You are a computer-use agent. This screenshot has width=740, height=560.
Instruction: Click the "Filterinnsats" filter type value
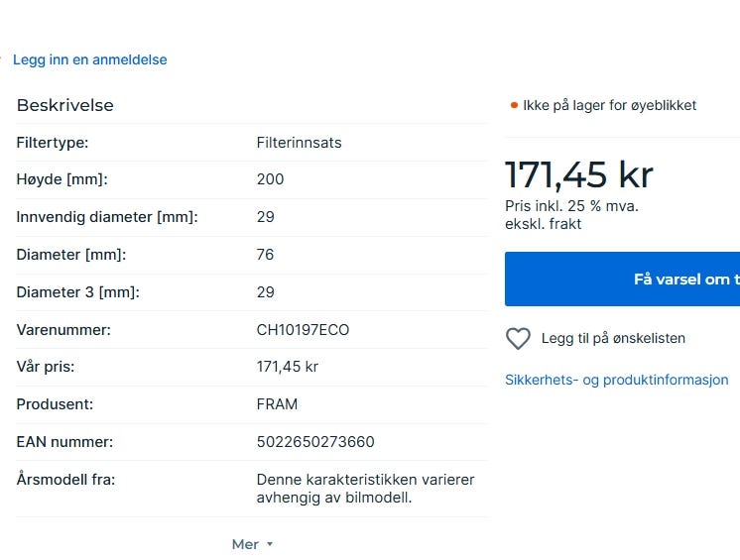(299, 143)
